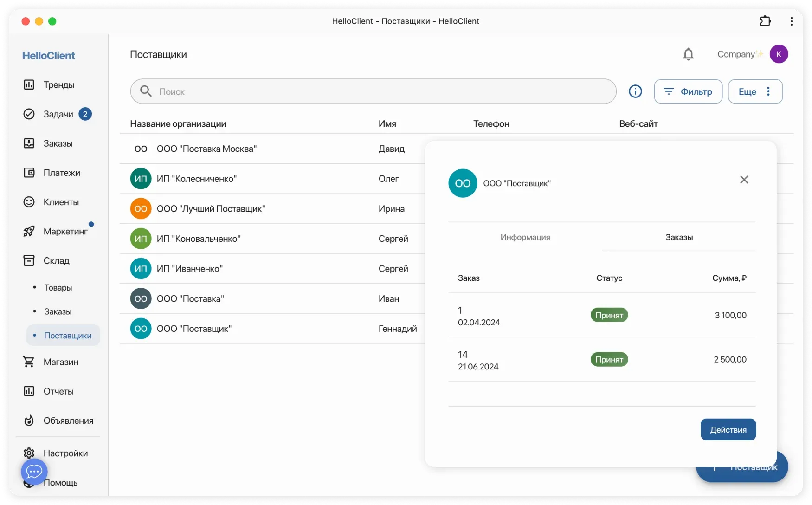Switch to the Информация tab
The width and height of the screenshot is (812, 505).
coord(525,237)
